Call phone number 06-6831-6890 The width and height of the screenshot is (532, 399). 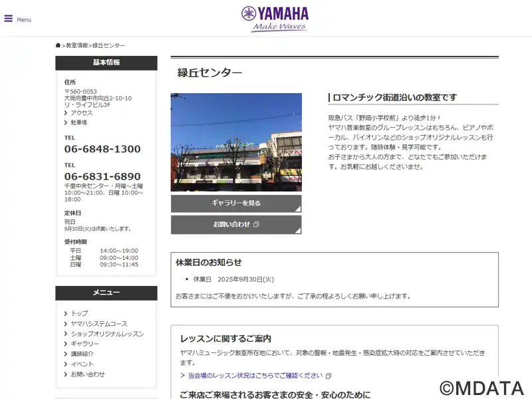[x=102, y=176]
